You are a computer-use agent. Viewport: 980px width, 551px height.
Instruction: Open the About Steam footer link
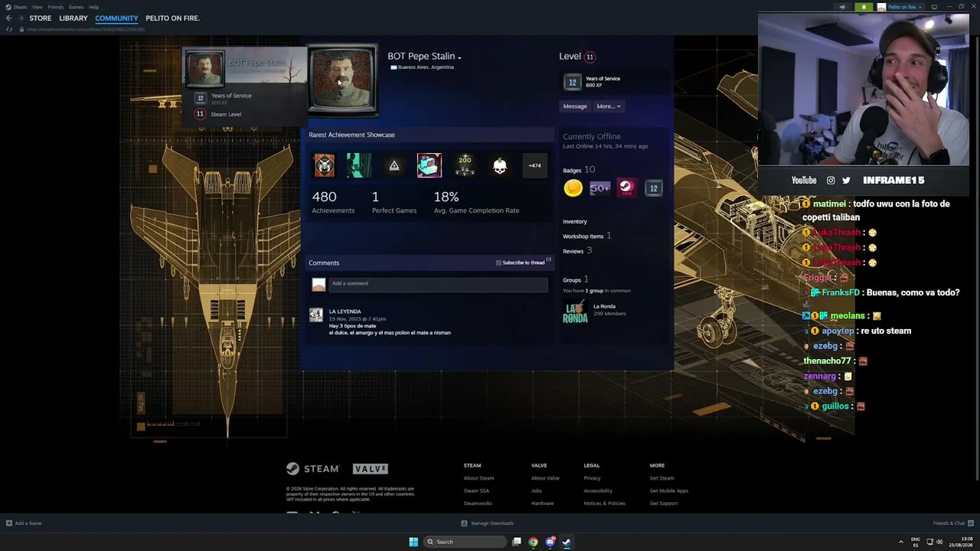point(479,478)
